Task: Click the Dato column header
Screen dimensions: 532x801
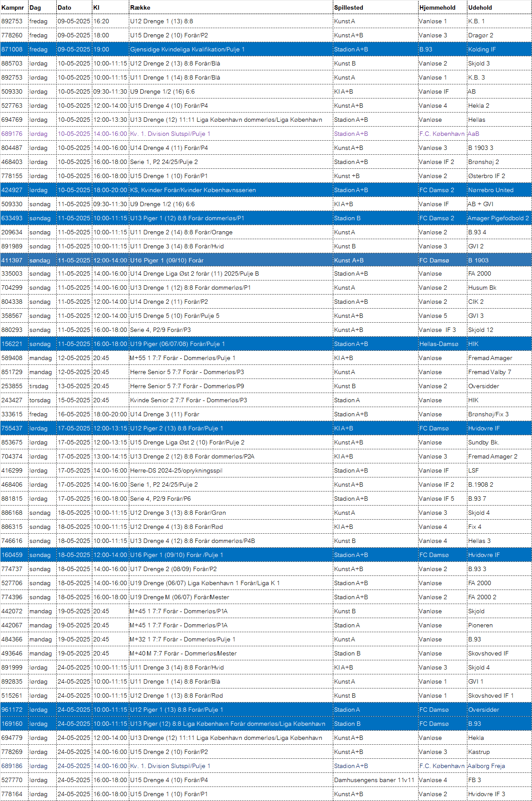Action: [x=65, y=7]
